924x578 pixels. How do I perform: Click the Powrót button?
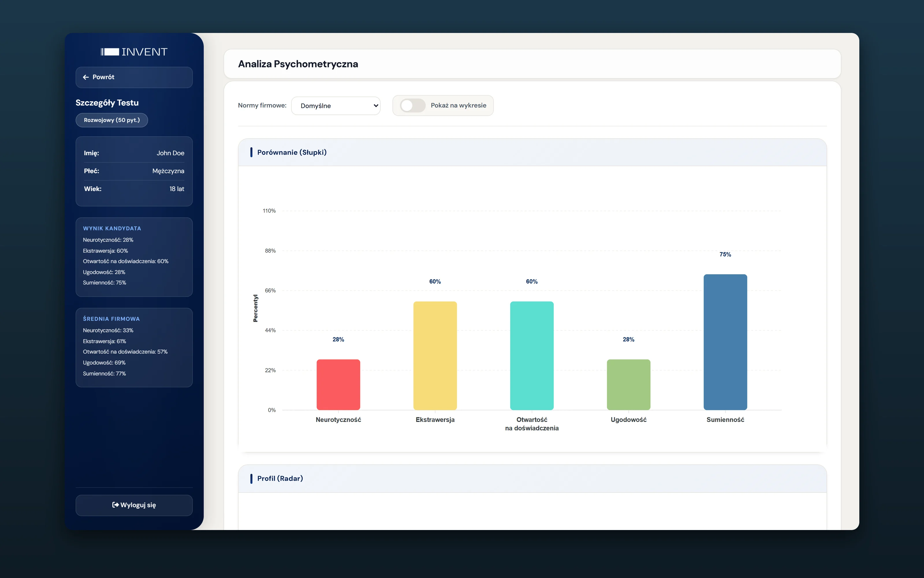click(x=134, y=77)
